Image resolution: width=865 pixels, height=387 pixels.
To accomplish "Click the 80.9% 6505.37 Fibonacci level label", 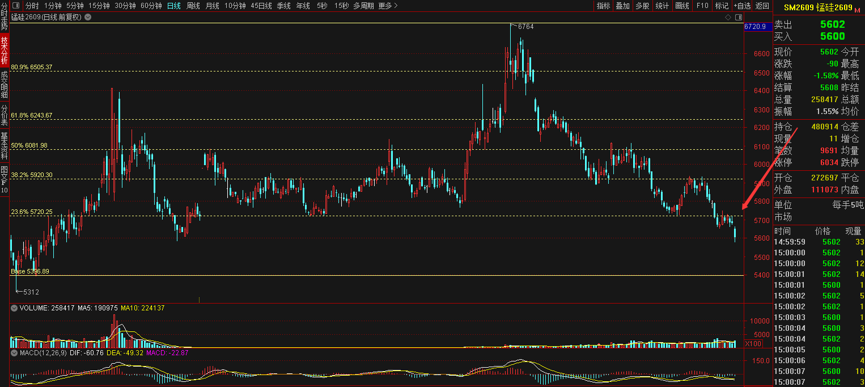I will [x=32, y=67].
